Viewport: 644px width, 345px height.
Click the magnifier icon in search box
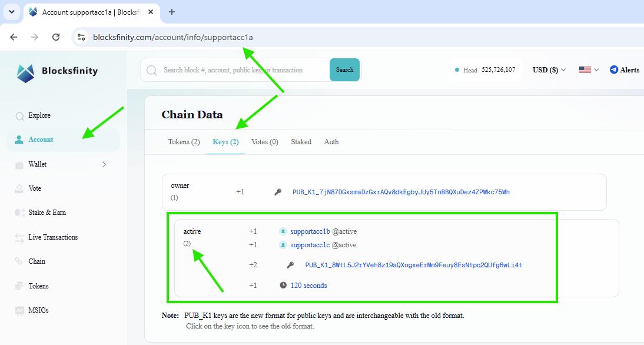(151, 70)
